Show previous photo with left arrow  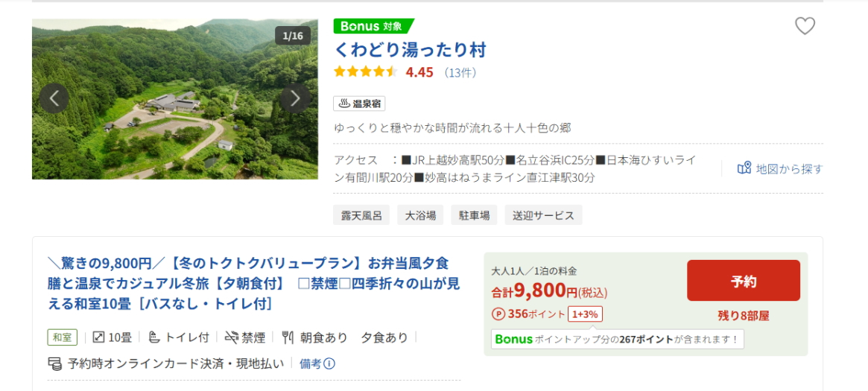54,98
